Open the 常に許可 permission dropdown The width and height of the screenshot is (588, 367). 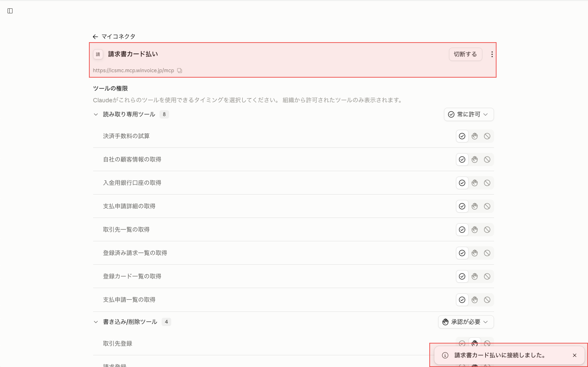coord(469,114)
